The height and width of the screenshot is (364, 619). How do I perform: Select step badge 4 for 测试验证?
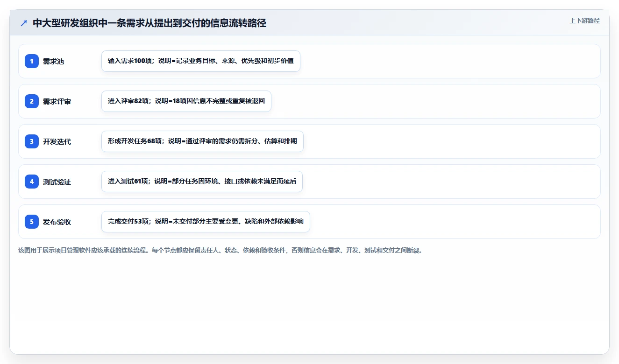(32, 182)
